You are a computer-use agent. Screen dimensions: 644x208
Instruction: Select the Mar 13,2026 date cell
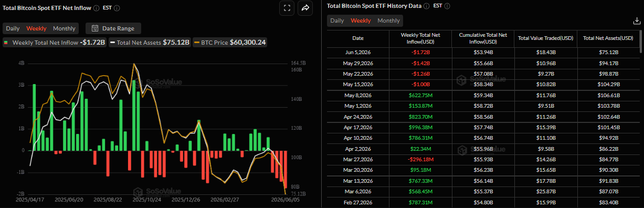(x=357, y=181)
